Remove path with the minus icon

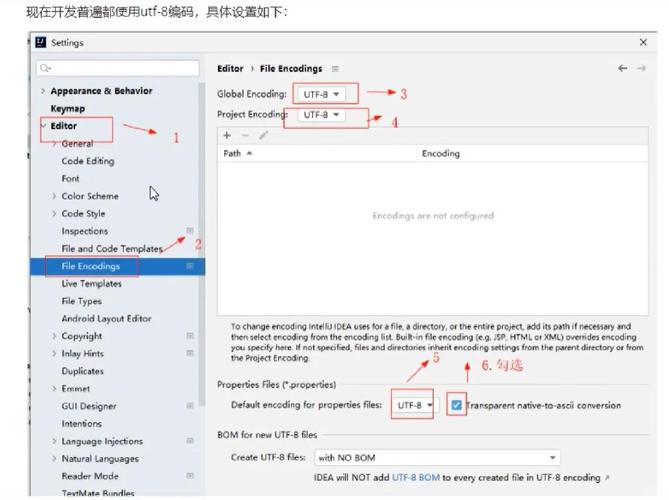(x=245, y=135)
